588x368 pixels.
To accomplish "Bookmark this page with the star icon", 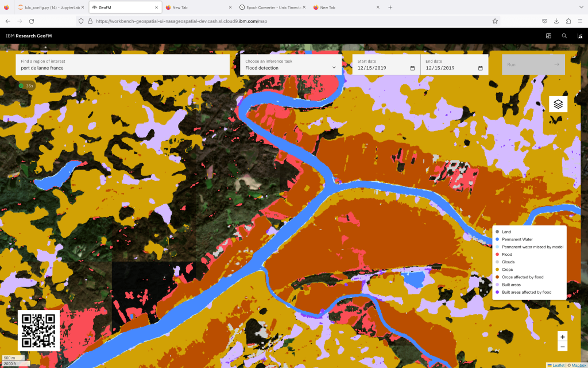I will 495,21.
